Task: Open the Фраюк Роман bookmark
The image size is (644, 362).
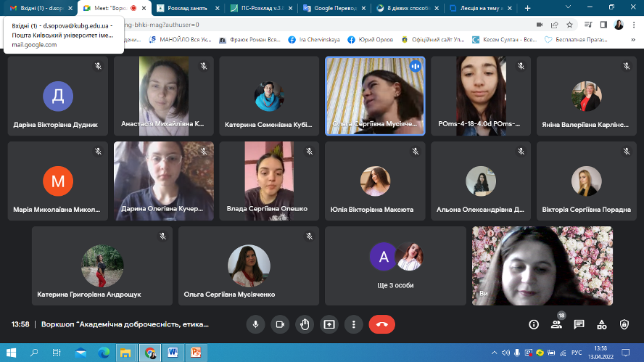Action: pyautogui.click(x=250, y=40)
